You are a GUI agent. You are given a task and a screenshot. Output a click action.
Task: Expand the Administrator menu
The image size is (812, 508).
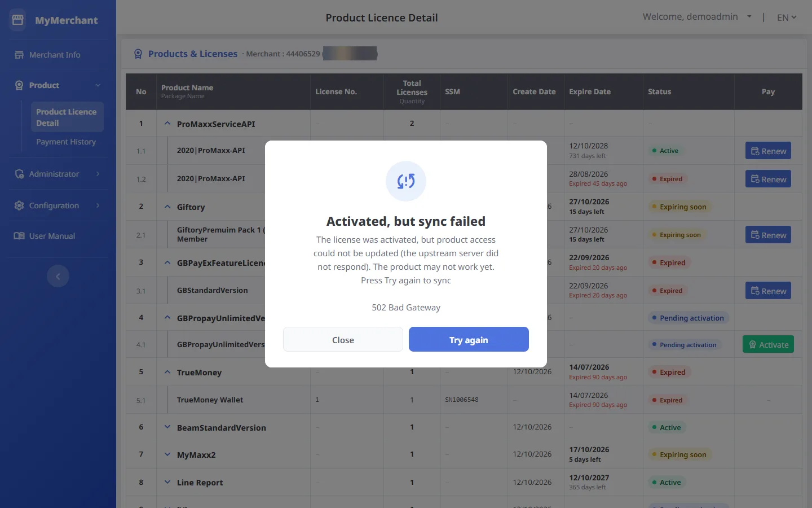tap(58, 174)
